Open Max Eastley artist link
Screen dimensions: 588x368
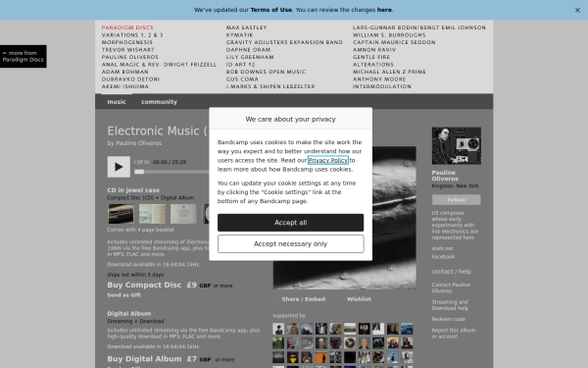tap(246, 27)
